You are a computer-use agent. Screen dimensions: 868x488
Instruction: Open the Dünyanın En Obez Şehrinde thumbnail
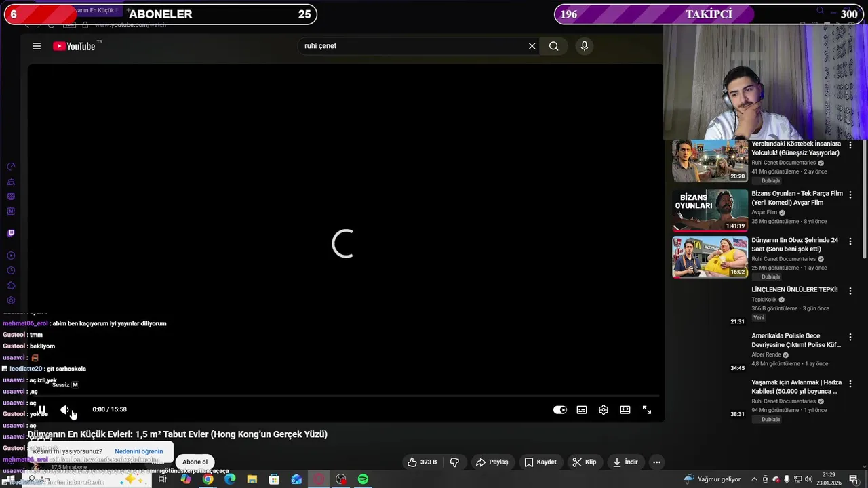pyautogui.click(x=710, y=257)
